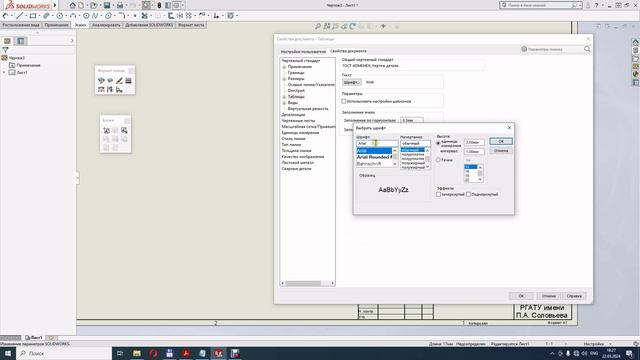Click the Line Thickness icon in Line Format toolbar
The image size is (640, 360).
[128, 80]
